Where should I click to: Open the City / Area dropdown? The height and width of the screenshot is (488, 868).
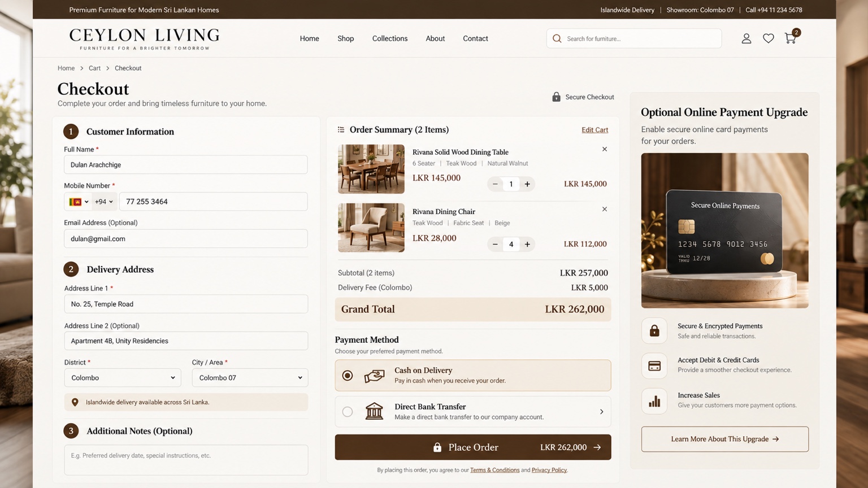pyautogui.click(x=250, y=377)
